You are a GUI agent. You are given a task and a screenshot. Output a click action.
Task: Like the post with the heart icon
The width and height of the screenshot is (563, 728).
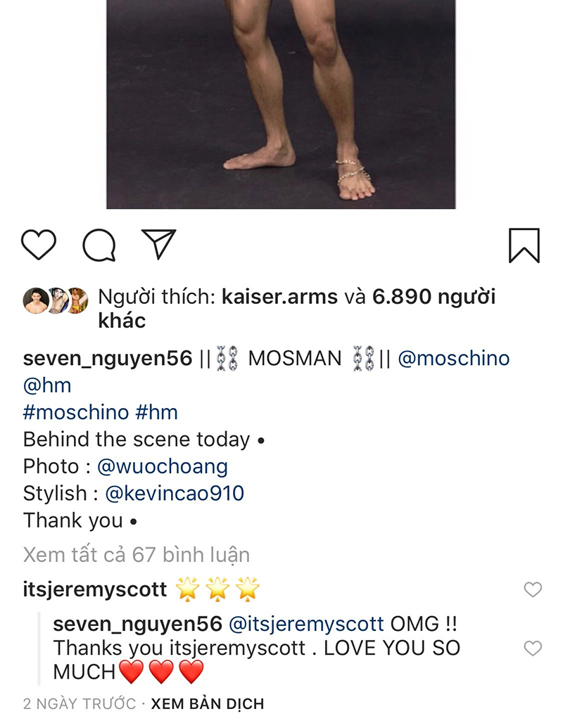(39, 245)
